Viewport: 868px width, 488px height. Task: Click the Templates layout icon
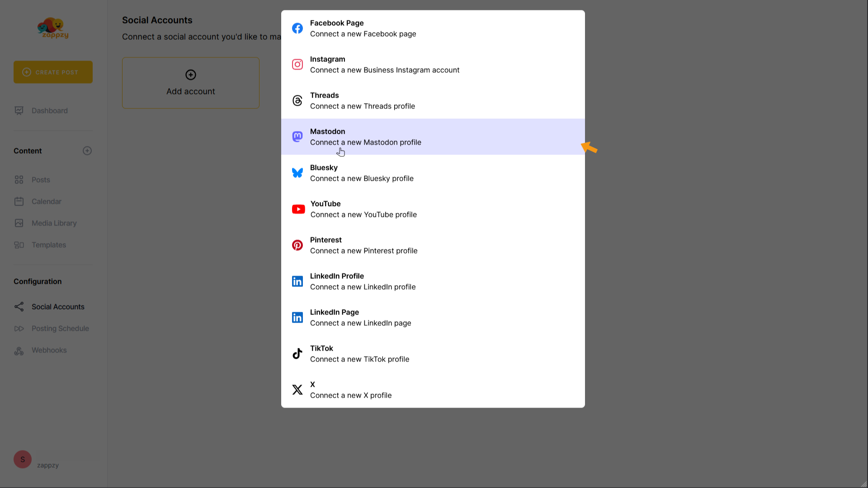[x=19, y=245]
